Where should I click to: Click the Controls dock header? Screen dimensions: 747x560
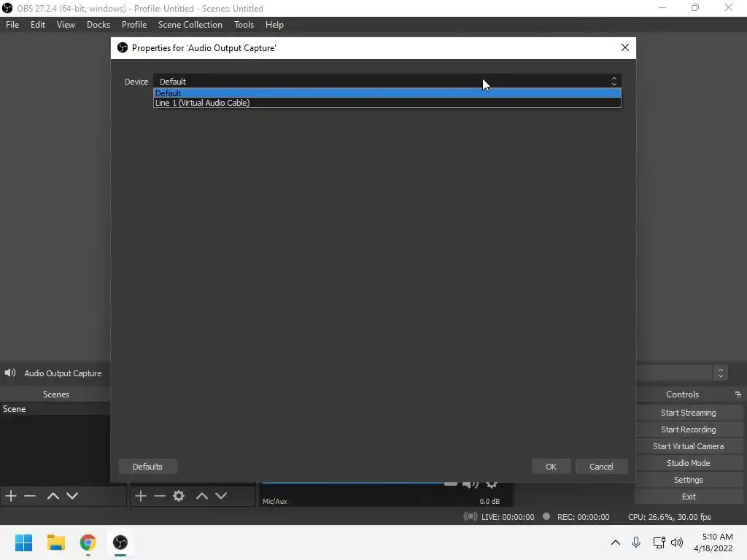click(x=682, y=394)
